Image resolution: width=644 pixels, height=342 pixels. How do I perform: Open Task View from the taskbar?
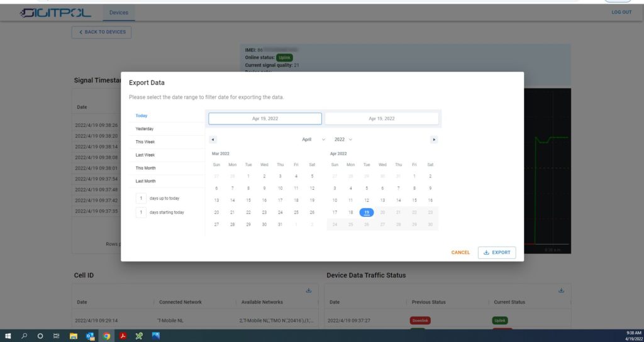click(57, 336)
